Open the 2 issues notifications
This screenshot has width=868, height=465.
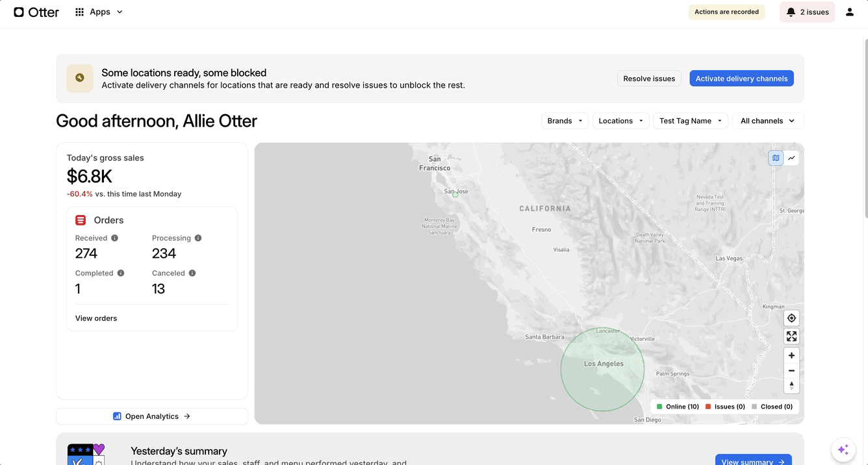(x=807, y=12)
